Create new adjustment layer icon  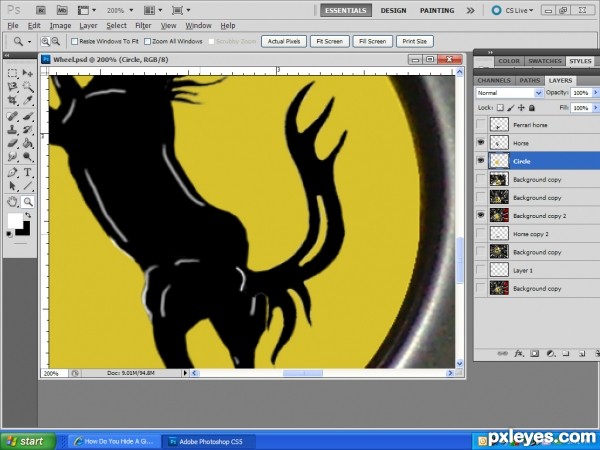(551, 353)
